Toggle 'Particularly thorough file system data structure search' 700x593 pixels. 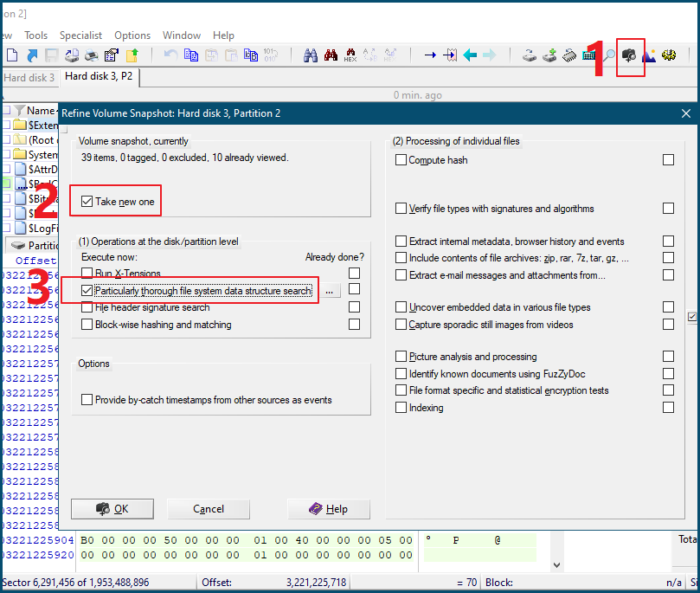pos(87,291)
